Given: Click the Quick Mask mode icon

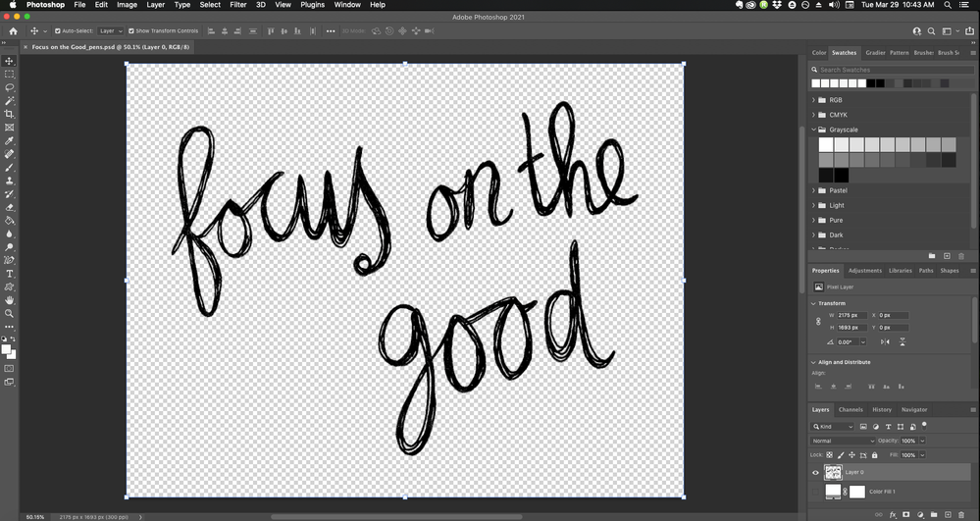Looking at the screenshot, I should [x=10, y=368].
